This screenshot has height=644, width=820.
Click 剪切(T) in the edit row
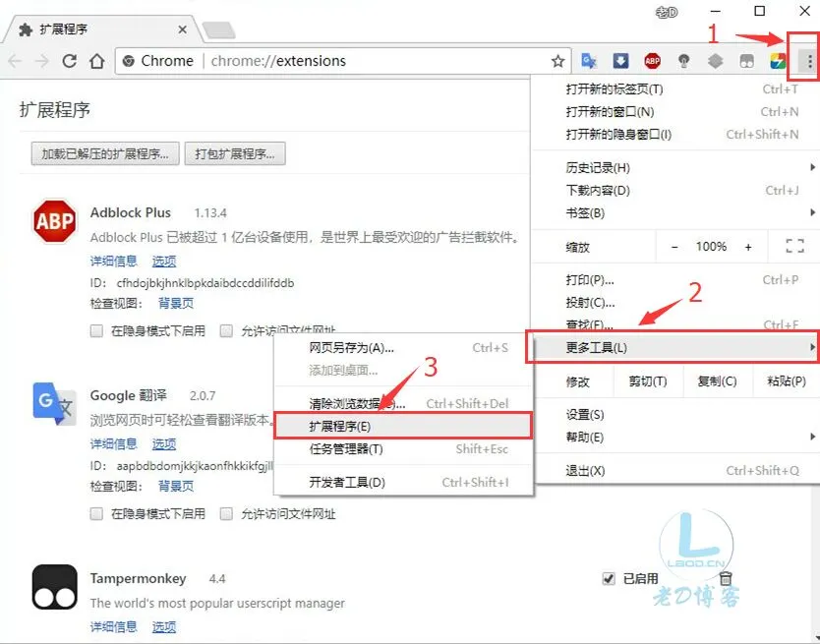tap(648, 381)
